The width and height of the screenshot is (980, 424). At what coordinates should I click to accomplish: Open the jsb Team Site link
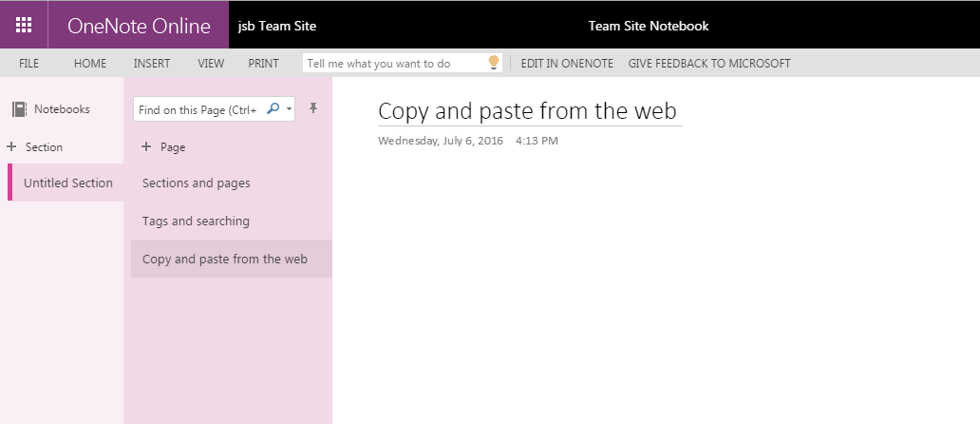coord(277,26)
